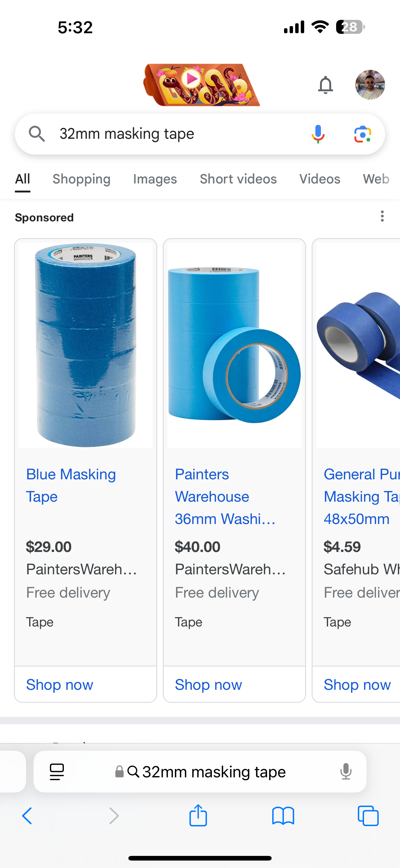Screen dimensions: 400x868
Task: Open the Blue Masking Tape product image
Action: (x=86, y=345)
